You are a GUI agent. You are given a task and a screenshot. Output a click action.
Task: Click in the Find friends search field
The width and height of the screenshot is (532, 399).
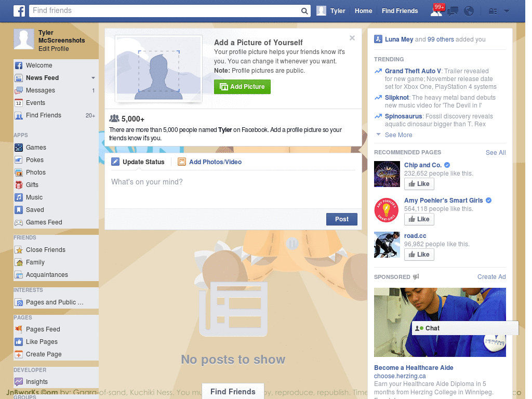coord(165,11)
